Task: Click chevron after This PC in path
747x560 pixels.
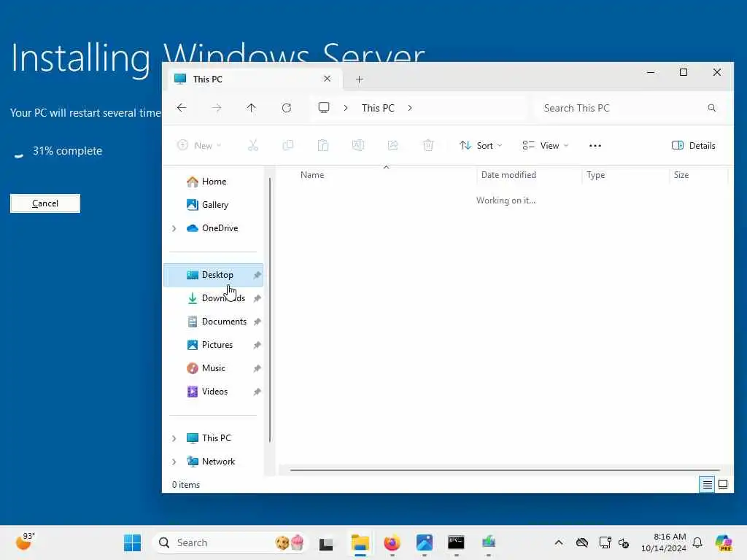Action: pyautogui.click(x=410, y=108)
